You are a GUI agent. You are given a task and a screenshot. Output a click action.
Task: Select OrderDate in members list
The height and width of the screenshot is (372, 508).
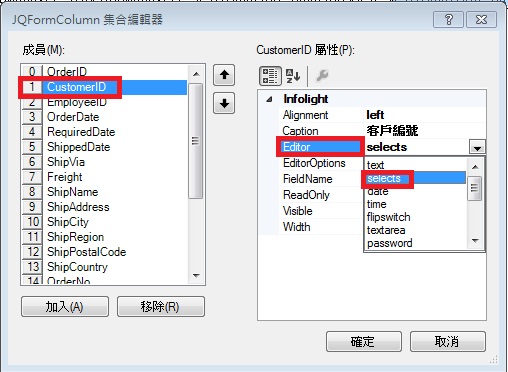[x=105, y=117]
